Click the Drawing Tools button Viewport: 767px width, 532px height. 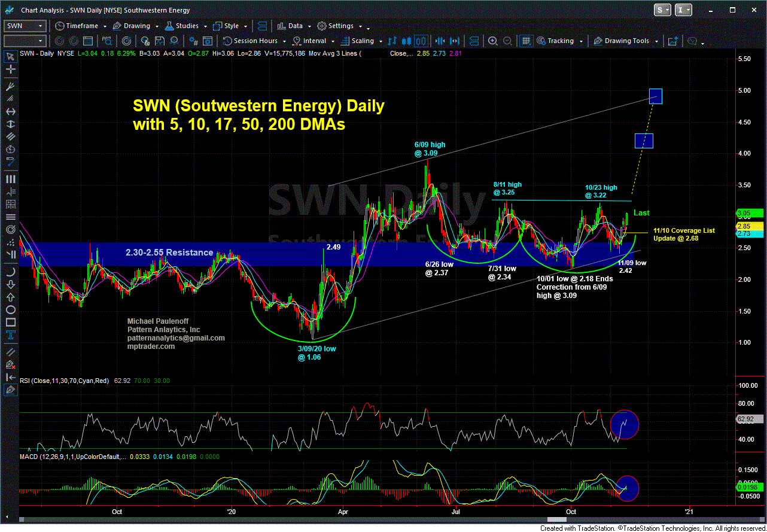(x=622, y=41)
